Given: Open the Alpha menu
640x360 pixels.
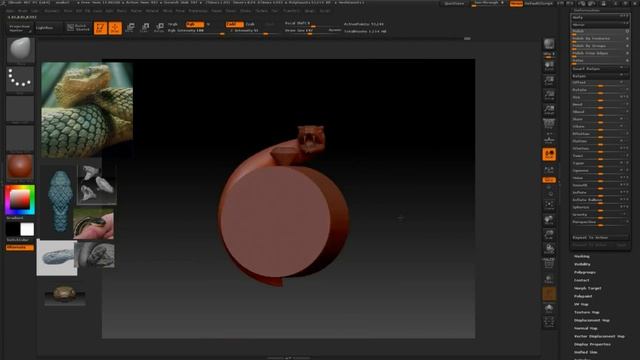Looking at the screenshot, I should (10, 11).
